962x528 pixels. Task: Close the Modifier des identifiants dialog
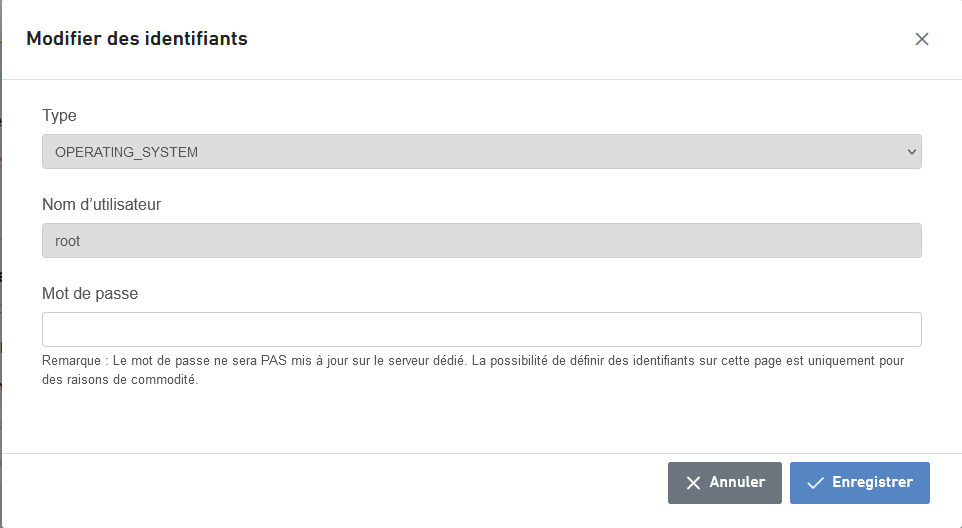[922, 39]
